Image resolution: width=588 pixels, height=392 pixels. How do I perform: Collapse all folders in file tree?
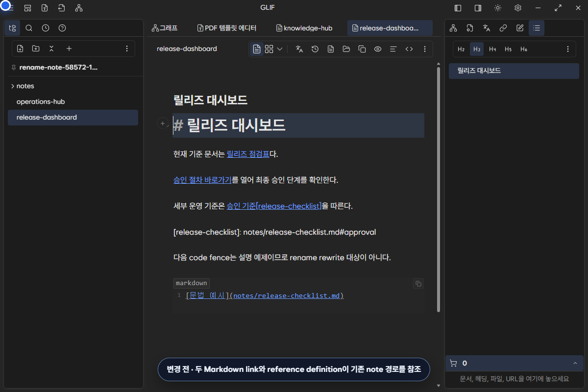pyautogui.click(x=51, y=49)
